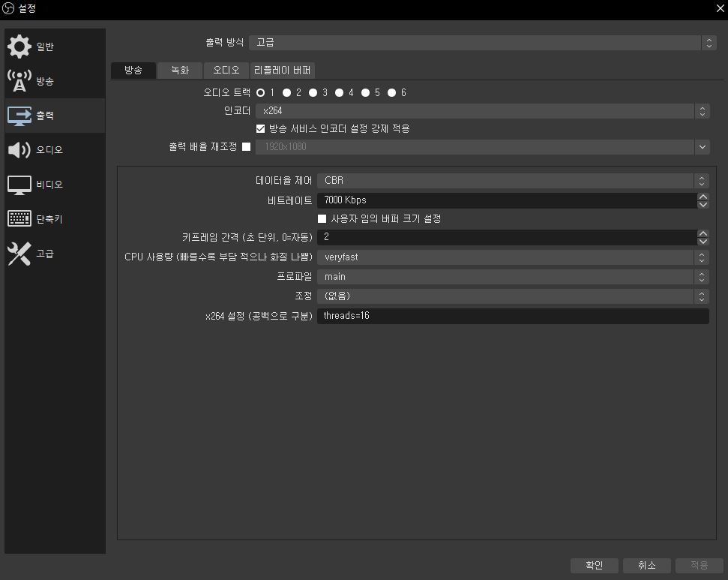This screenshot has height=580, width=728.
Task: Select audio track 6 radio button
Action: coord(392,93)
